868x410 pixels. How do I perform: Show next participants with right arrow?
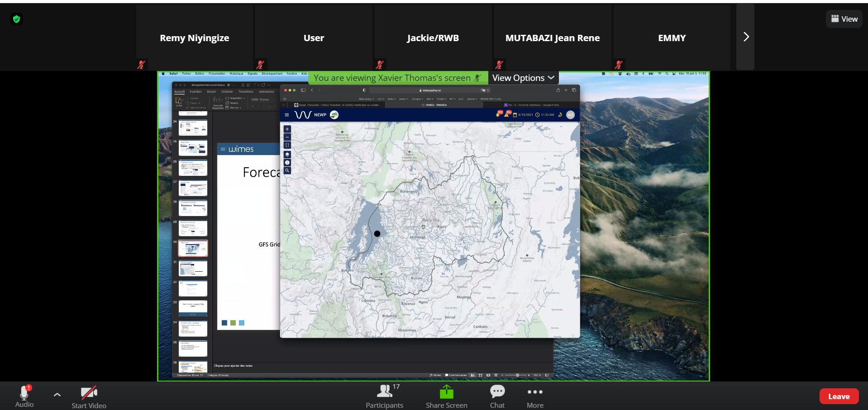746,37
